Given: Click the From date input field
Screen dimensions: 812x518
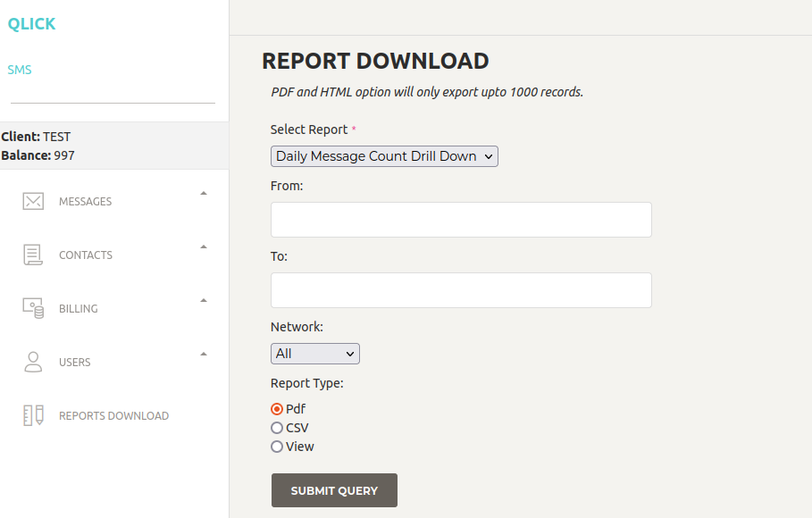Looking at the screenshot, I should coord(461,220).
